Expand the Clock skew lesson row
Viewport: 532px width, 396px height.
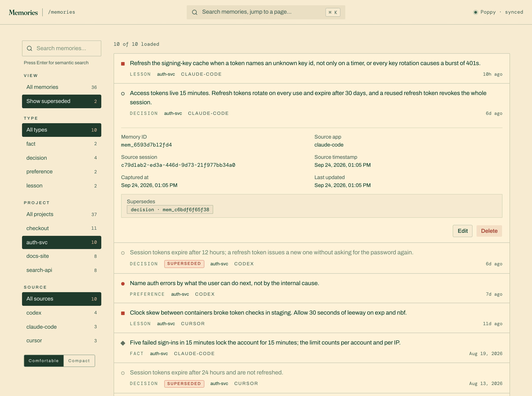pyautogui.click(x=312, y=318)
